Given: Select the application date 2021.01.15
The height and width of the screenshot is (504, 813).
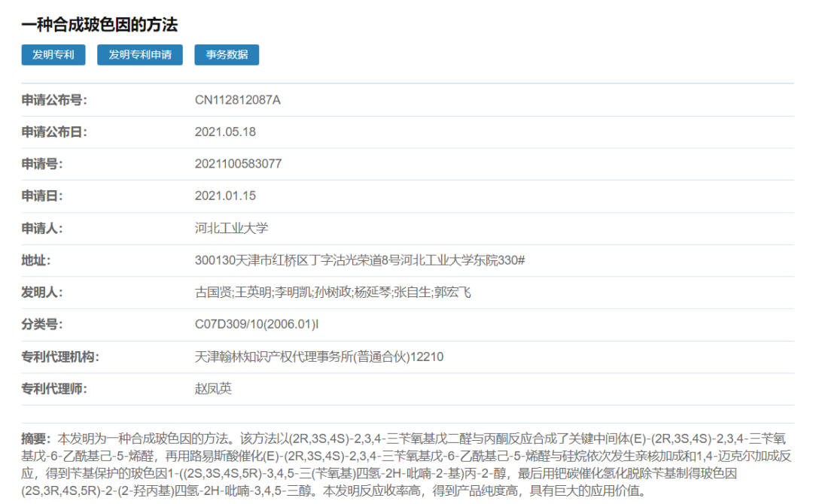Looking at the screenshot, I should point(225,196).
